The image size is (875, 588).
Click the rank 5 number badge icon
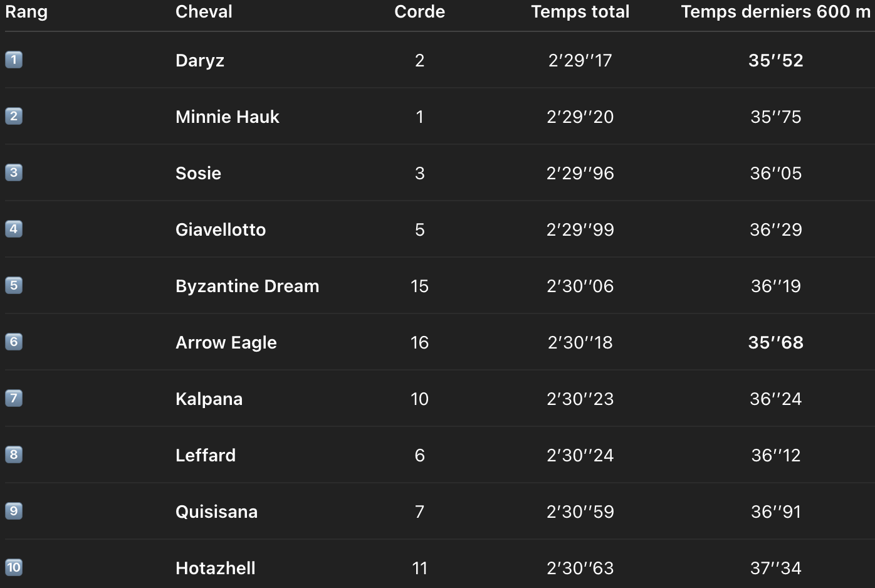[x=14, y=286]
